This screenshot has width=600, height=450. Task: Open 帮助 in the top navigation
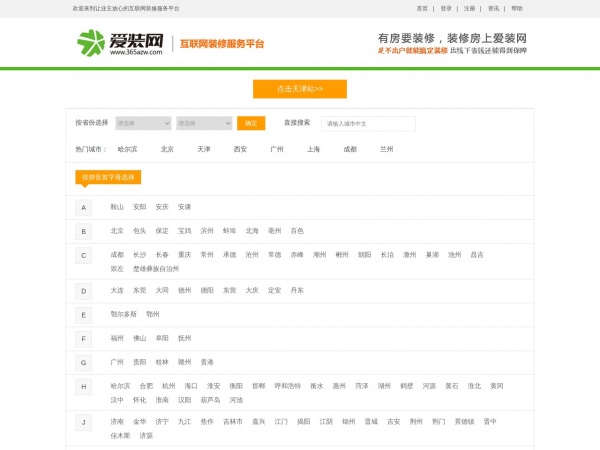pyautogui.click(x=516, y=8)
